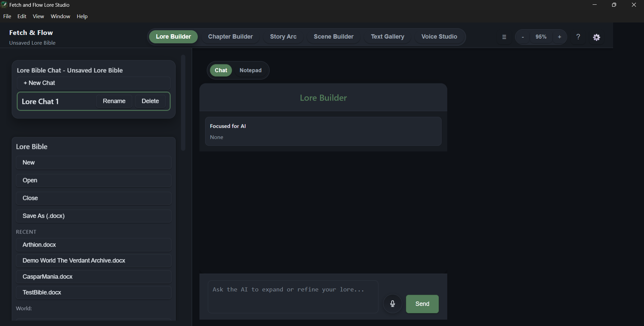
Task: Open settings via the gear icon
Action: [x=597, y=37]
